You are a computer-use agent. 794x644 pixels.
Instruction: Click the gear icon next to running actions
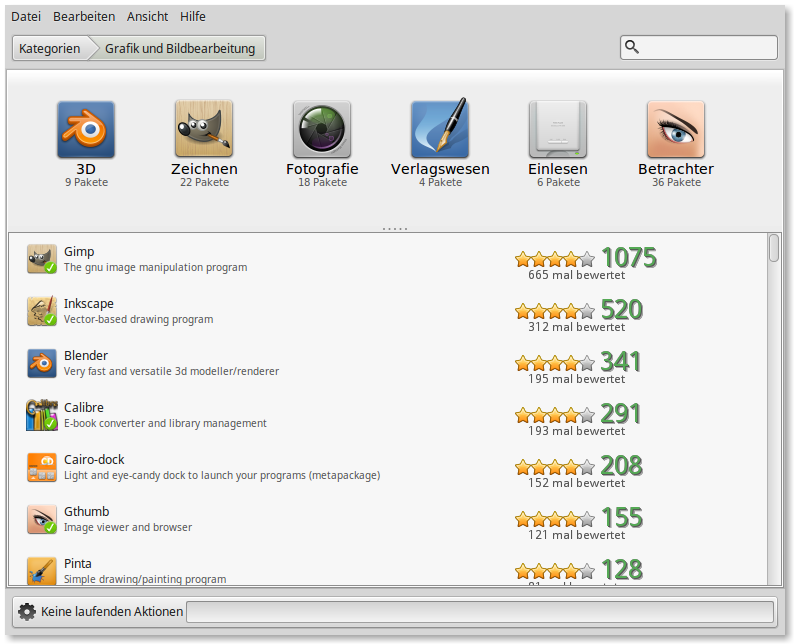(x=27, y=612)
